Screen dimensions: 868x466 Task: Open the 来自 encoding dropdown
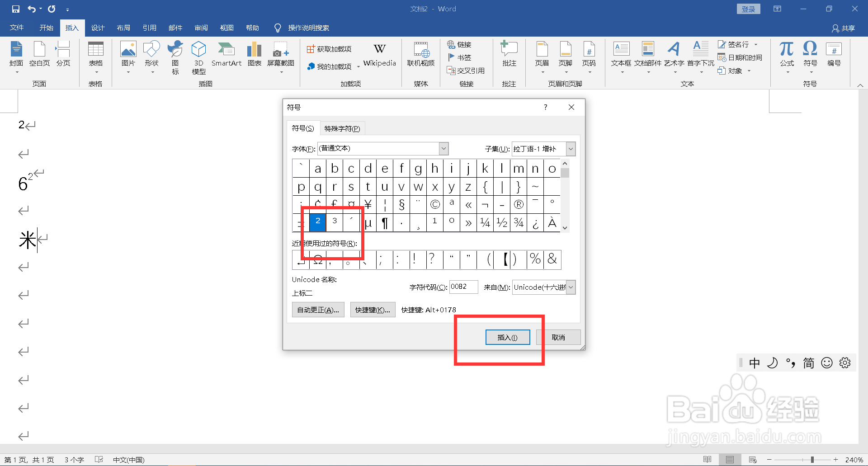point(571,287)
